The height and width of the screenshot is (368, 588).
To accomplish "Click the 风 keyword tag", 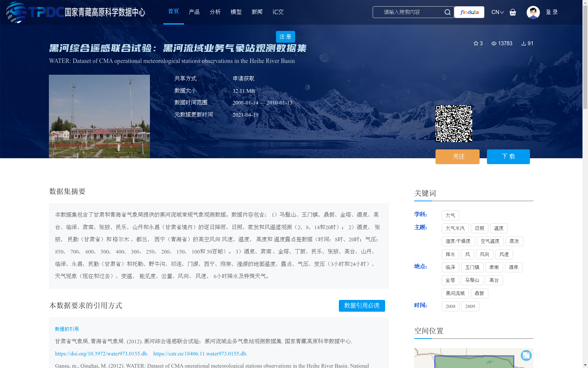I will (467, 254).
